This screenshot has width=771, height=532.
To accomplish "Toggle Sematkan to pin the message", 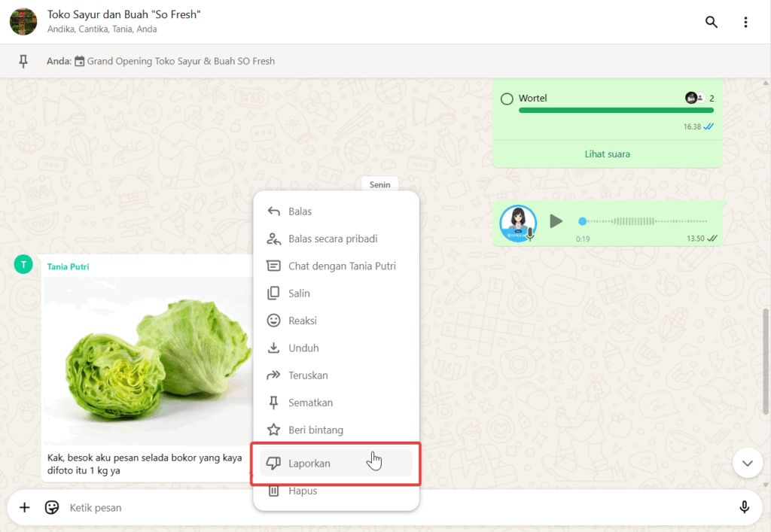I will [310, 403].
